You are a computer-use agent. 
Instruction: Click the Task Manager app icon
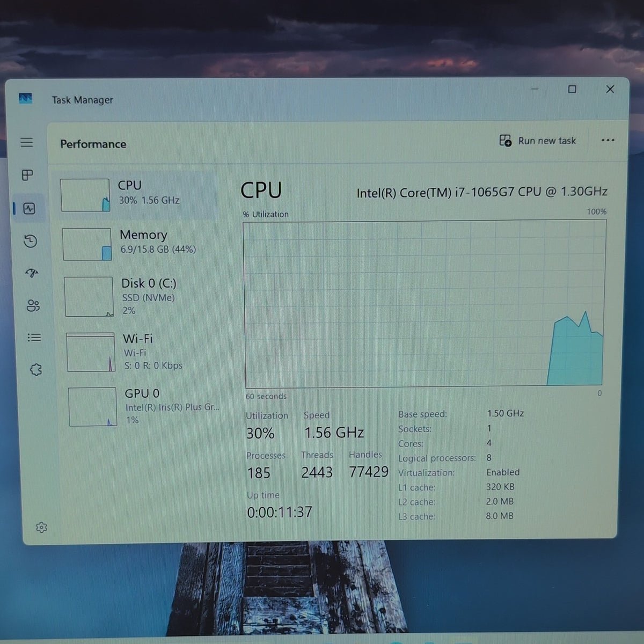25,98
